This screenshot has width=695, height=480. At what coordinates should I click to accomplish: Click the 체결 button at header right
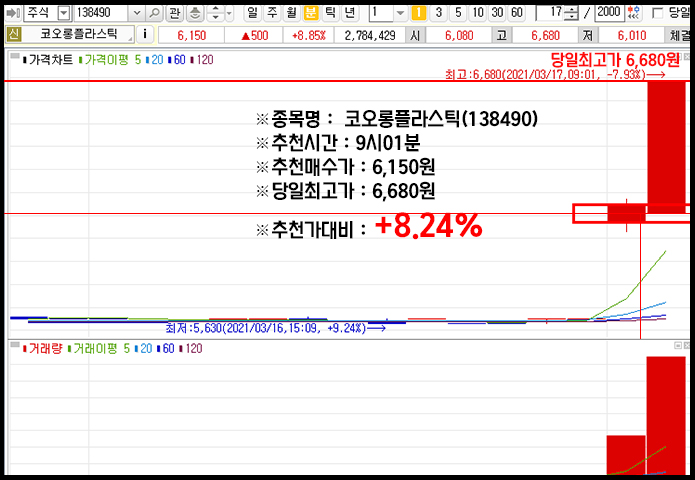pyautogui.click(x=678, y=35)
